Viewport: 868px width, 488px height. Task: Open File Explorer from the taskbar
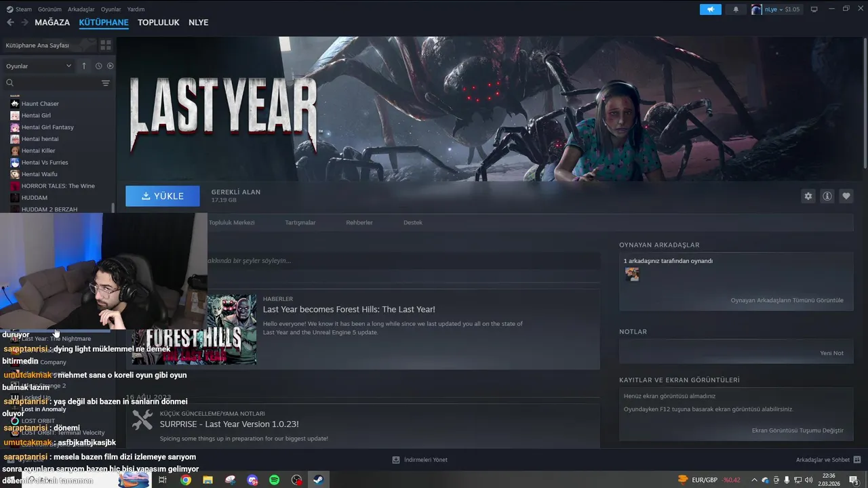pos(208,480)
